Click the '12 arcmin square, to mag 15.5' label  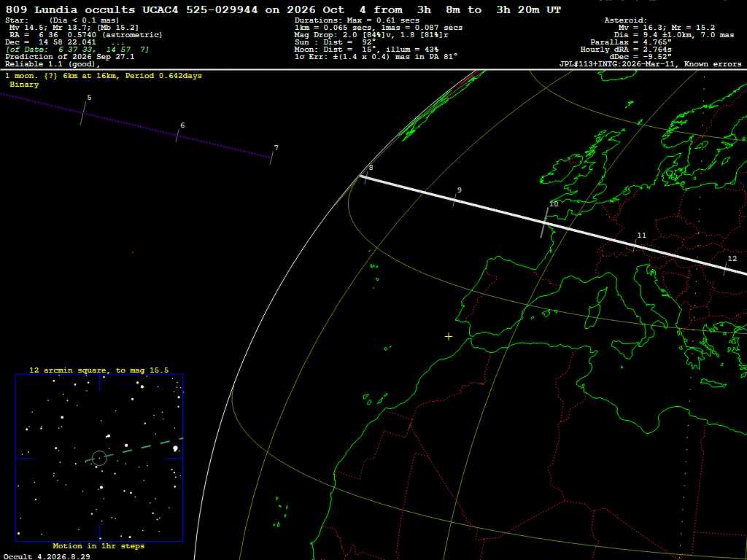tap(99, 370)
